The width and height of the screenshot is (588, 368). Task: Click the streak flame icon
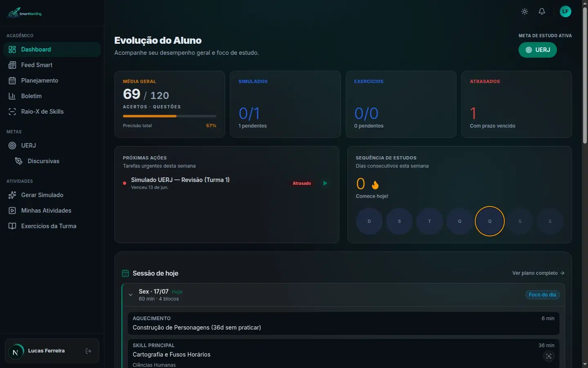(375, 184)
